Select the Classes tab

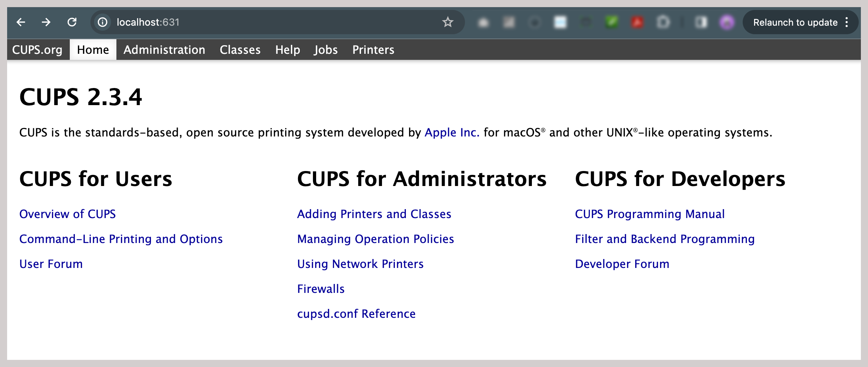(240, 50)
